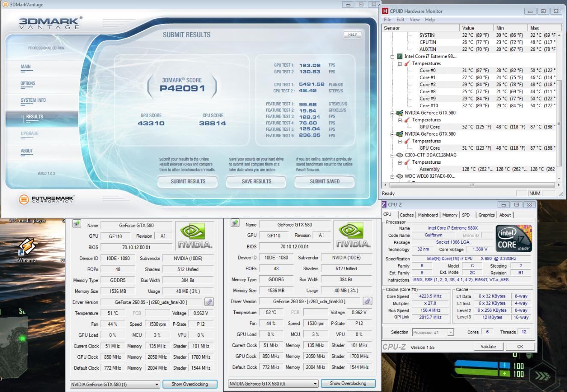Select the SYSTIN sensor row
The image size is (567, 392).
tap(469, 35)
